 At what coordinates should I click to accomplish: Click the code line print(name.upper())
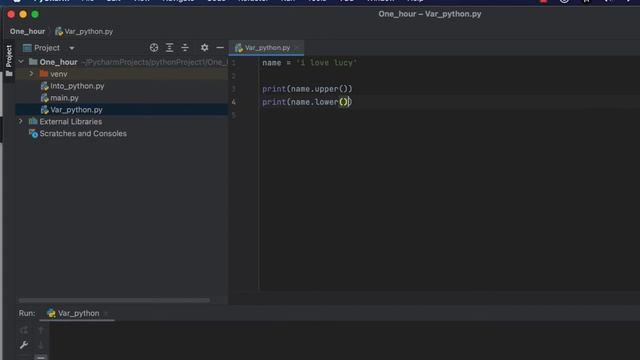pyautogui.click(x=307, y=89)
